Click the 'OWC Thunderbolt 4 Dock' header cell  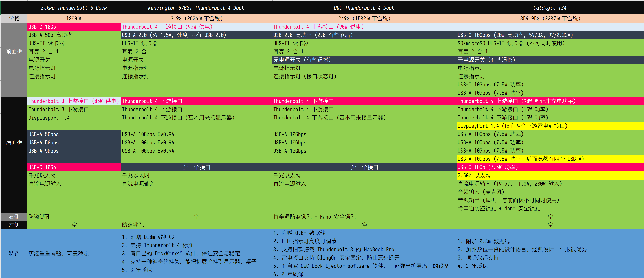pos(364,8)
